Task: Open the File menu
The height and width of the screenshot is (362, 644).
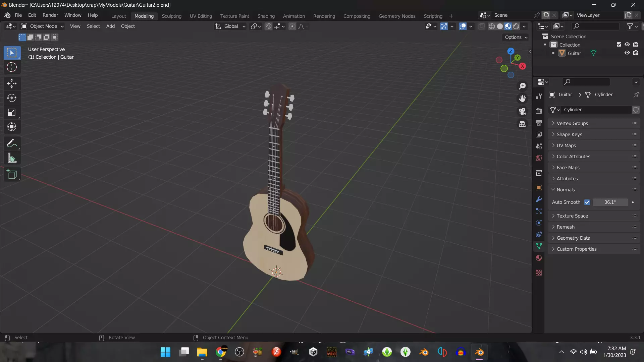Action: 18,15
